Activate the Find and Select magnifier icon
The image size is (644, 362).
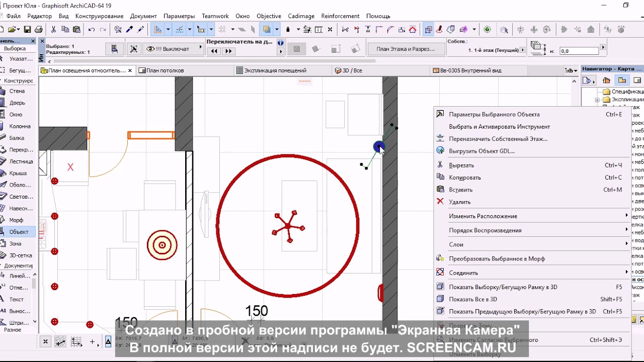click(118, 29)
